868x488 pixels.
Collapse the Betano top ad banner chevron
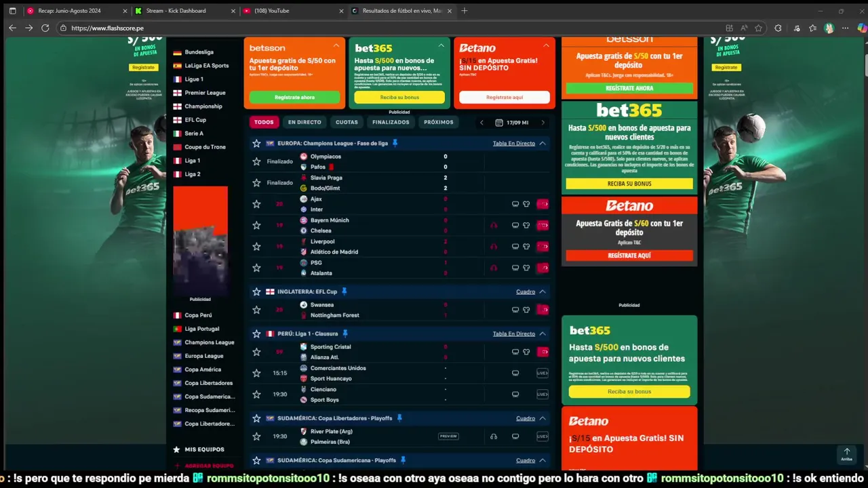point(546,45)
